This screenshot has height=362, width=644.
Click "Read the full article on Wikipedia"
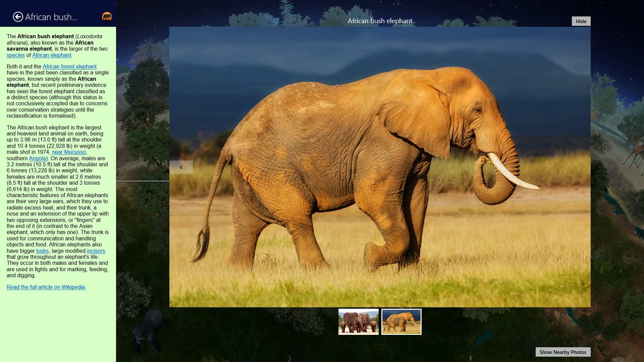tap(46, 287)
